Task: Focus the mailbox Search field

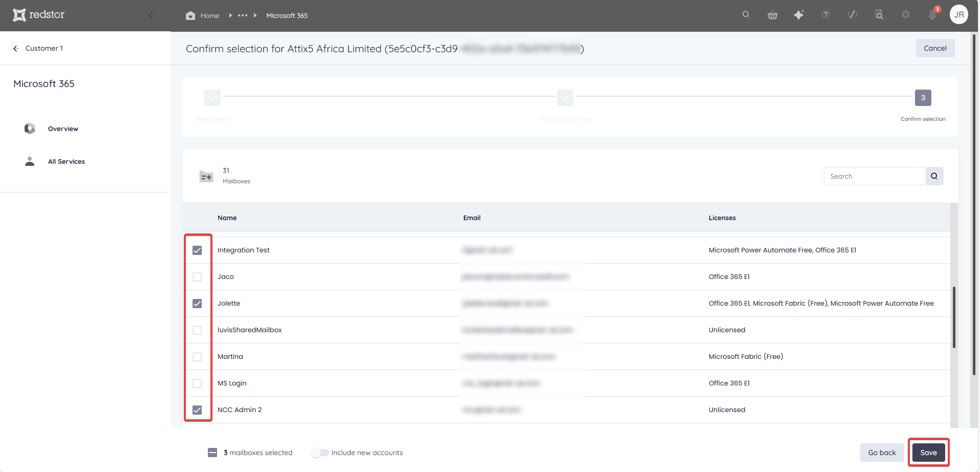Action: point(875,176)
